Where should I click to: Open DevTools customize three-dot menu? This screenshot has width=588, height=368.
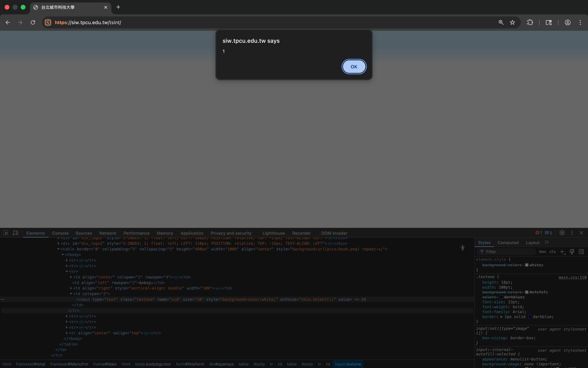pyautogui.click(x=572, y=233)
